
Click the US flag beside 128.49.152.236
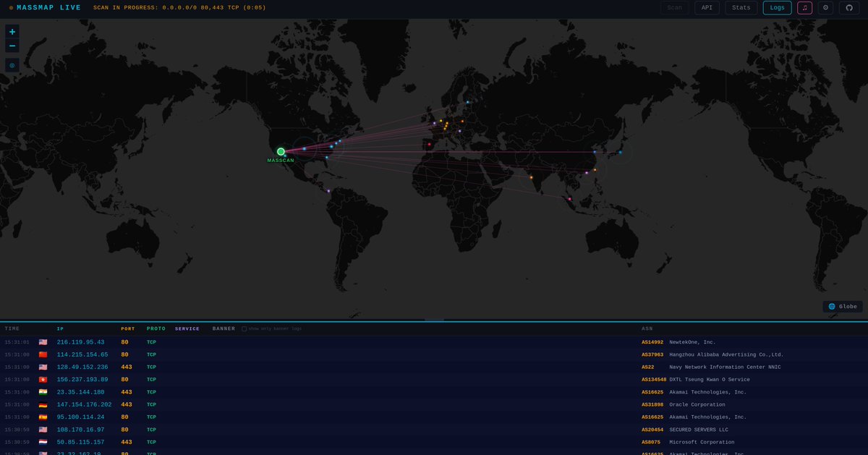pos(43,367)
